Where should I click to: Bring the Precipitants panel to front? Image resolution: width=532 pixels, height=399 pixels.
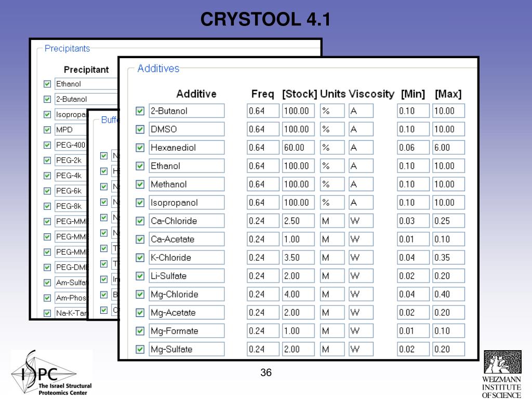pos(67,48)
